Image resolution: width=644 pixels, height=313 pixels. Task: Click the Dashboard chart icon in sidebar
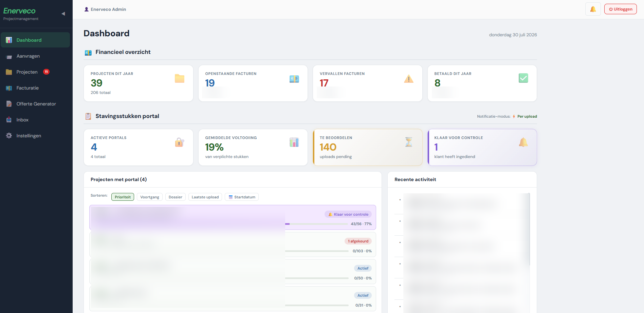(x=9, y=40)
